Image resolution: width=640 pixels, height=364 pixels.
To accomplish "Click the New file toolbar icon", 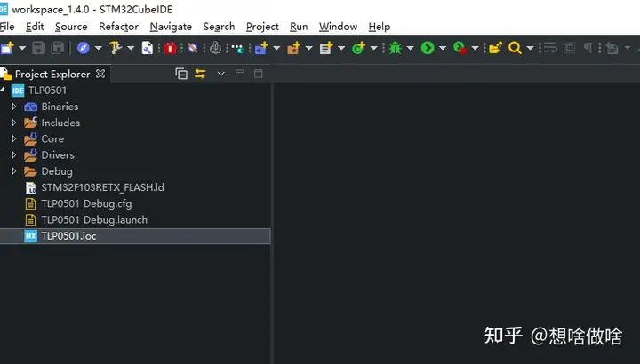I will [7, 48].
